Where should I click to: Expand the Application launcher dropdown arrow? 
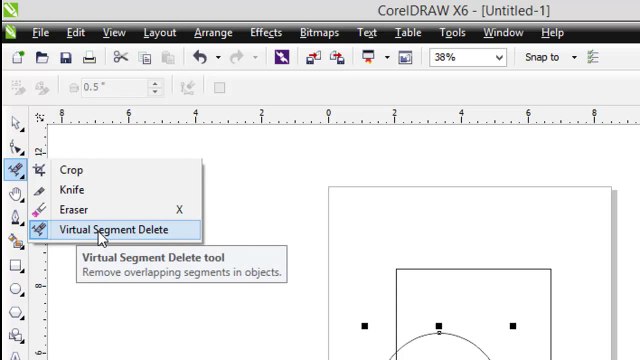tap(387, 58)
